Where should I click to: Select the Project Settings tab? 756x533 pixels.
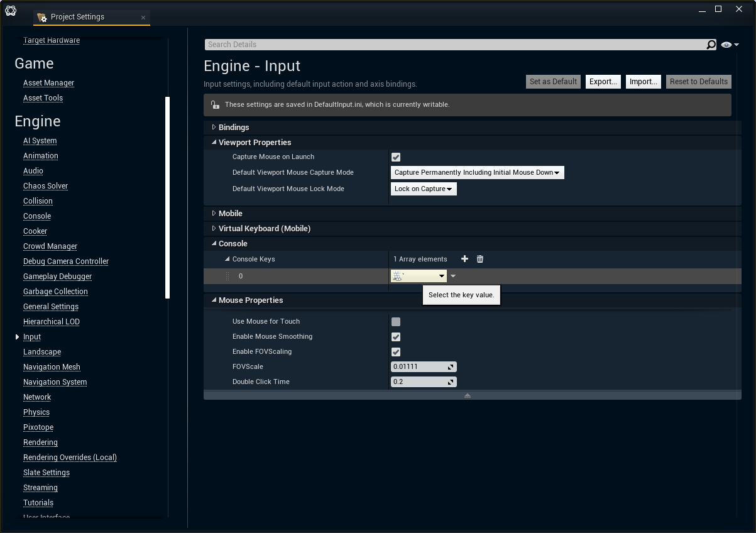point(77,17)
